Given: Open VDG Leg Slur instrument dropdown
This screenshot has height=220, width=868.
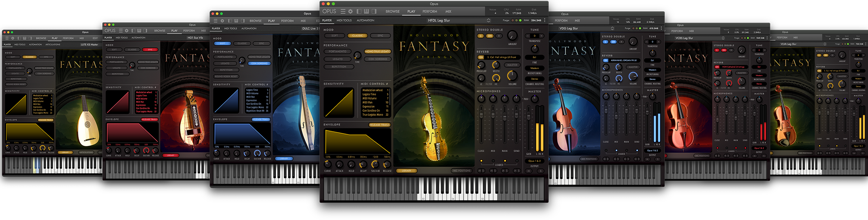Looking at the screenshot, I should [x=586, y=28].
